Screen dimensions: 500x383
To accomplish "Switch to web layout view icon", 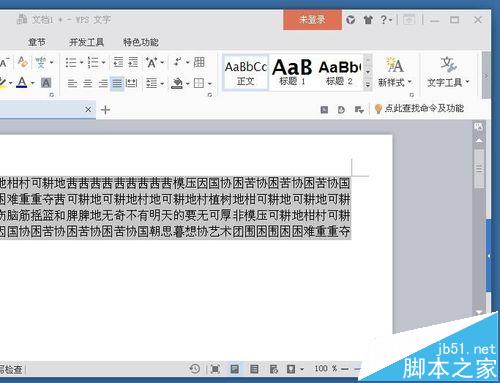I will pos(274,369).
